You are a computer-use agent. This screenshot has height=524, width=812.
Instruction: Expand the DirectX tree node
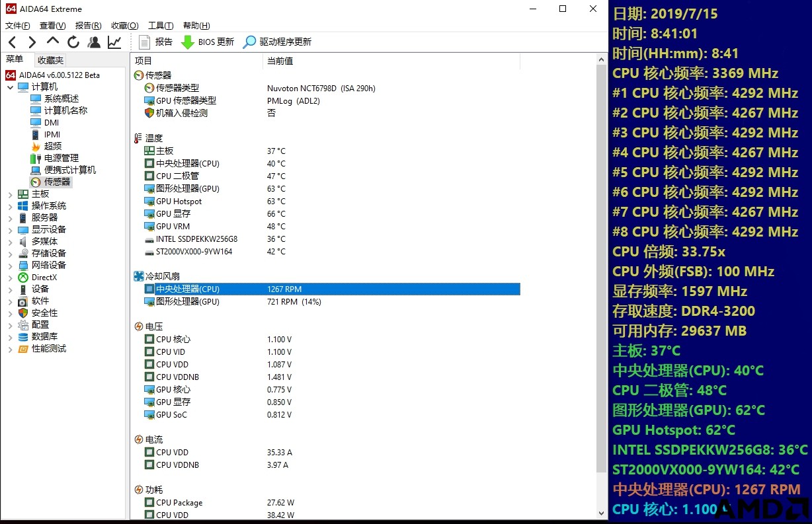point(10,277)
